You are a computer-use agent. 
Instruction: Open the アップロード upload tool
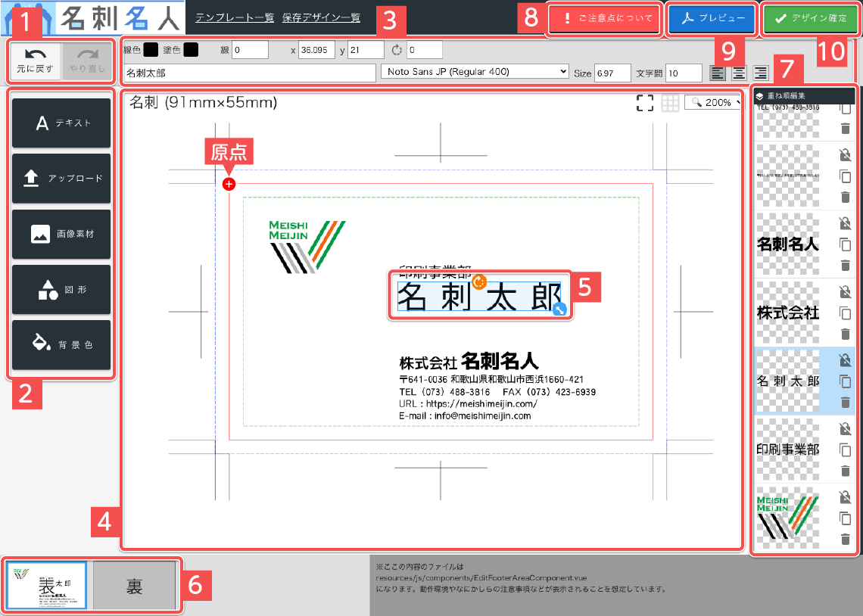61,178
